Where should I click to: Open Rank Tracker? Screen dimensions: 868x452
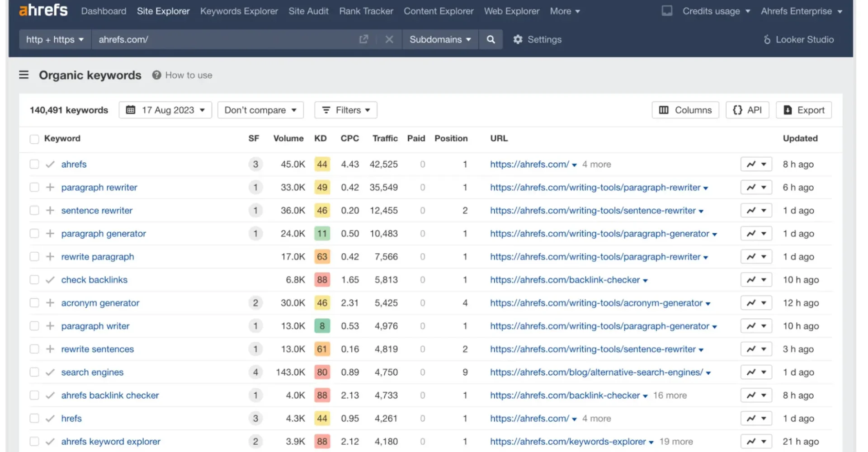[366, 11]
